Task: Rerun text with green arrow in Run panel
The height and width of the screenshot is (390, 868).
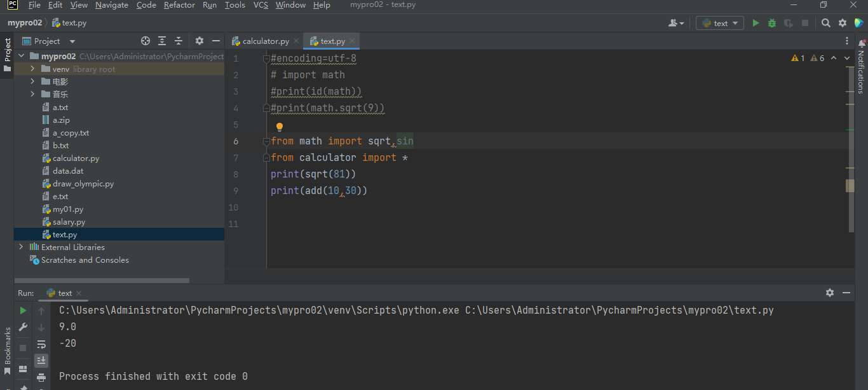Action: (x=23, y=310)
